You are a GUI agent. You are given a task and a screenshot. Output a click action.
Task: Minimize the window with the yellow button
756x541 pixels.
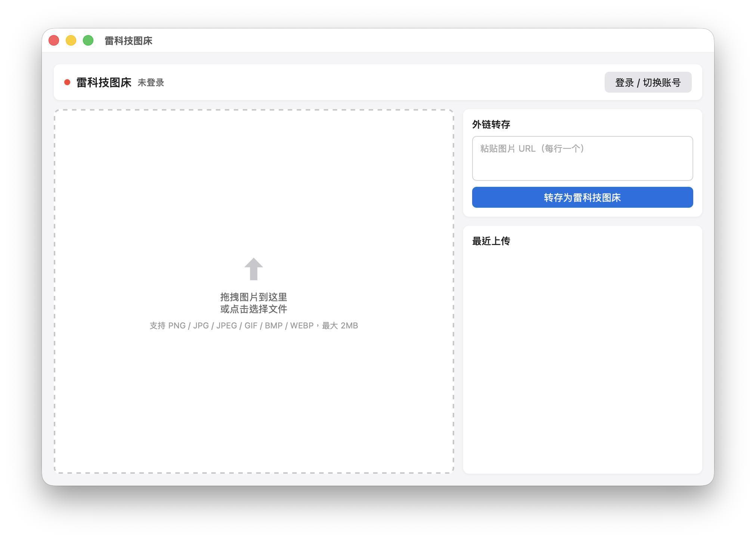71,40
